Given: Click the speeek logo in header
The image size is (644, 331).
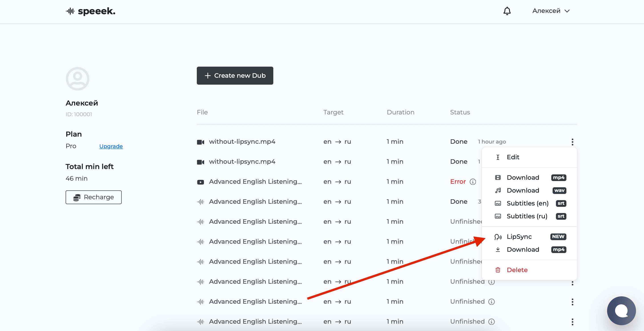Looking at the screenshot, I should tap(91, 11).
